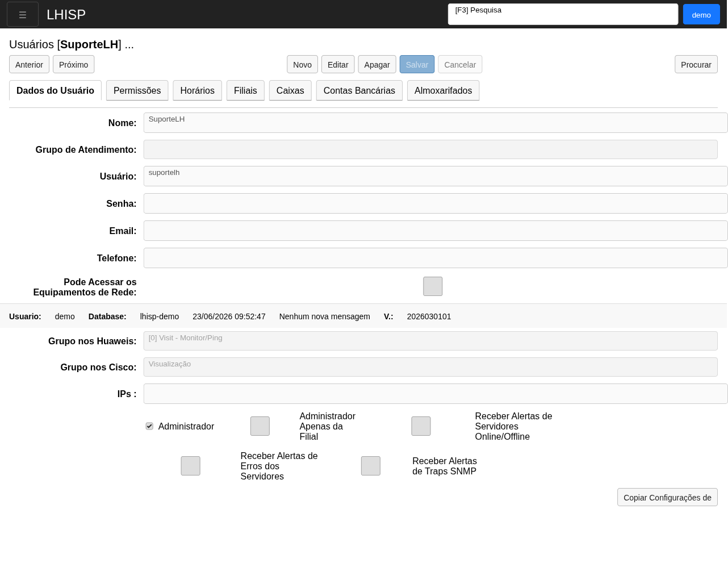Screen dimensions: 728x563
Task: Click into the Usuário field
Action: point(436,176)
